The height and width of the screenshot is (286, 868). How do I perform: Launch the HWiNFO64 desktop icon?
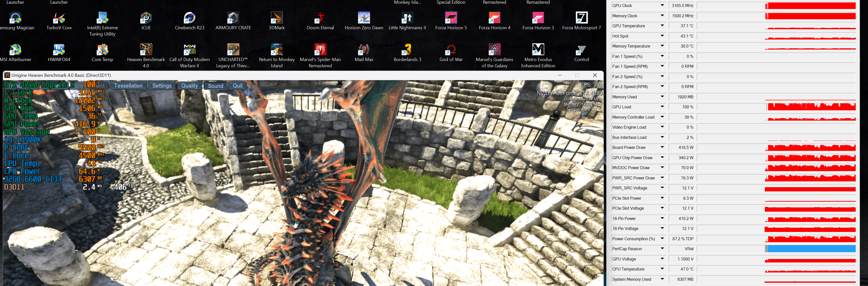coord(59,50)
